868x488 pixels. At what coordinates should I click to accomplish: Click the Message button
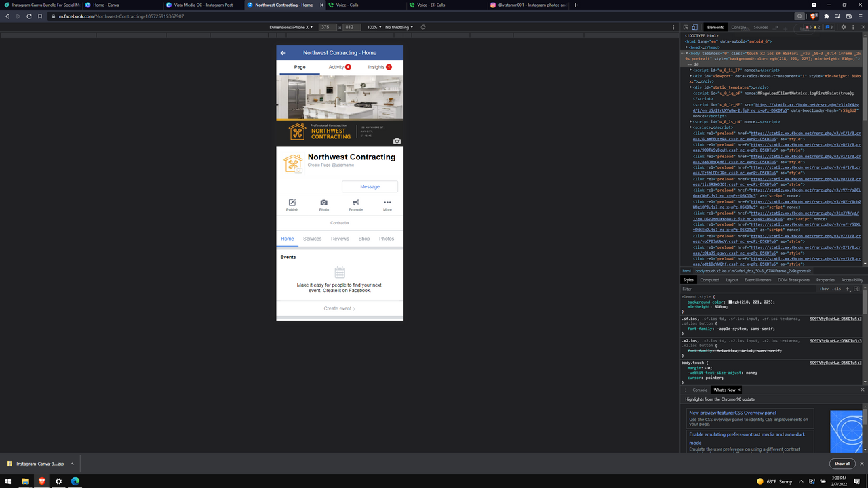tap(370, 187)
